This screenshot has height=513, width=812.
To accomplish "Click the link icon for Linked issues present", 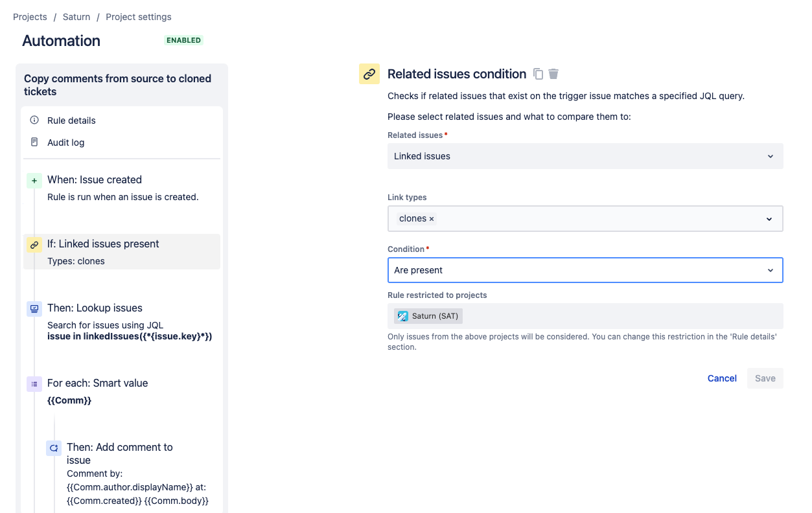I will (x=34, y=245).
